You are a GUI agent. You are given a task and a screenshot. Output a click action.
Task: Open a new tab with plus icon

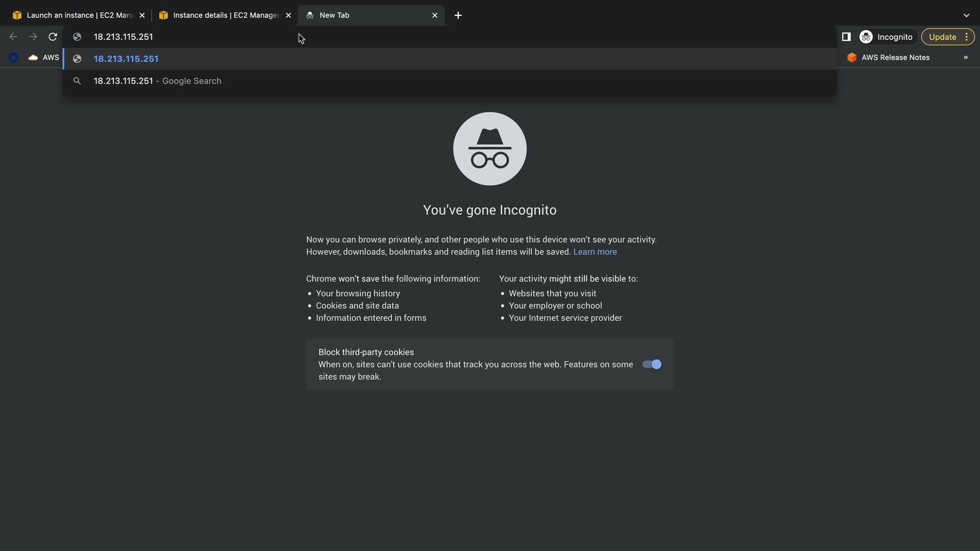(458, 15)
